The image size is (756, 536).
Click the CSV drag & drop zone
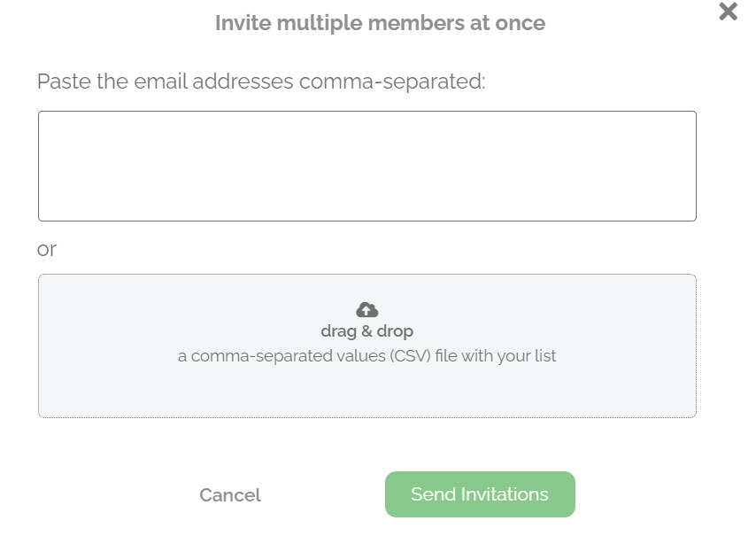pyautogui.click(x=366, y=390)
